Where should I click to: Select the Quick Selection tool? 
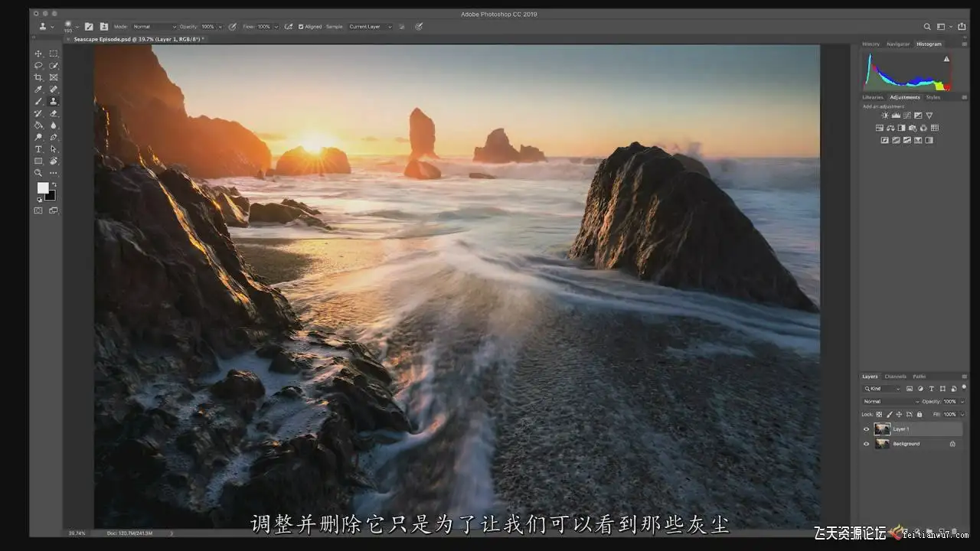tap(54, 66)
